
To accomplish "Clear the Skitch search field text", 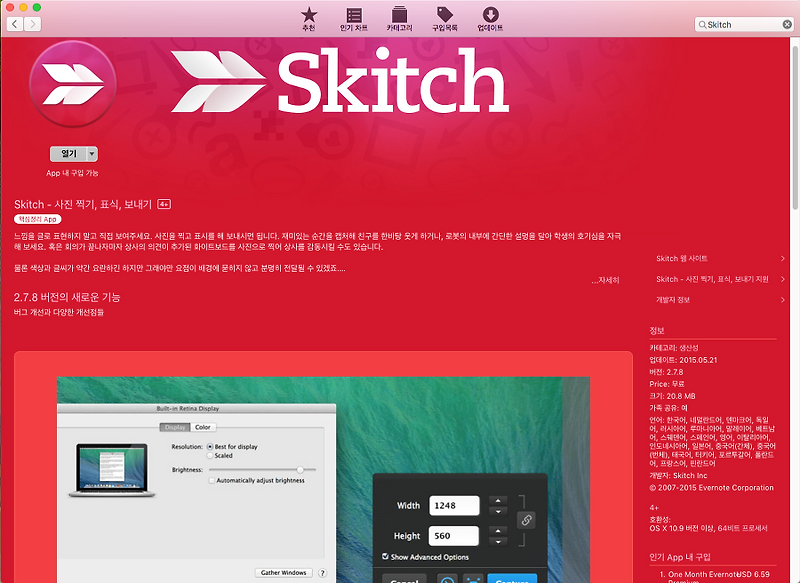I will (787, 24).
